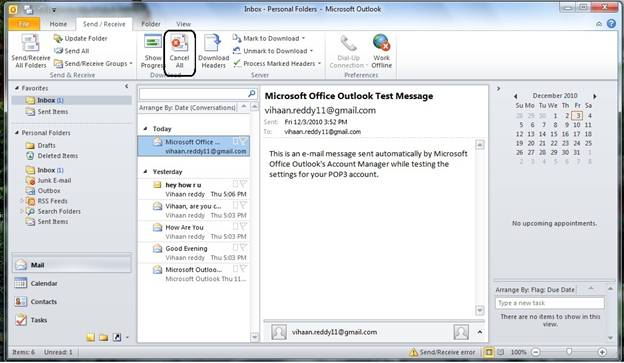Expand the people pane chevron
This screenshot has height=363, width=624.
pyautogui.click(x=480, y=332)
